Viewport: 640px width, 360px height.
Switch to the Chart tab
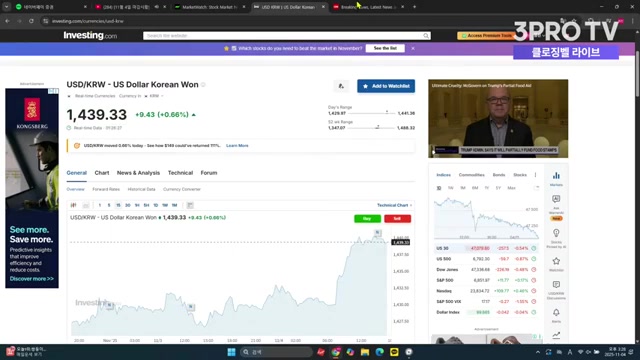(102, 173)
